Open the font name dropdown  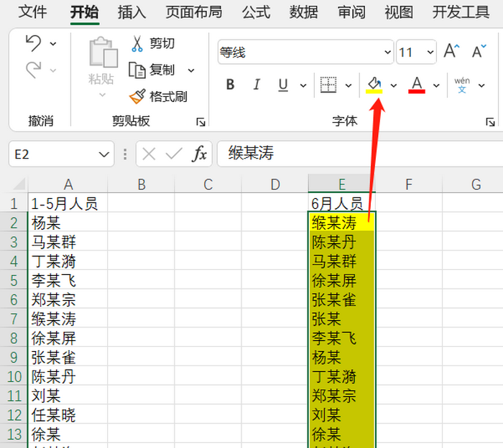(388, 52)
